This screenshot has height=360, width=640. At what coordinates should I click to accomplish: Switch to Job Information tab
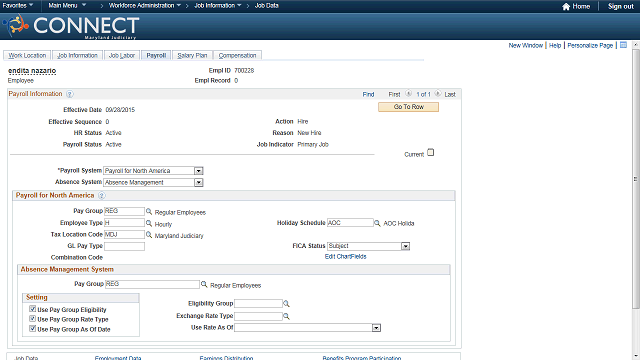pyautogui.click(x=77, y=56)
